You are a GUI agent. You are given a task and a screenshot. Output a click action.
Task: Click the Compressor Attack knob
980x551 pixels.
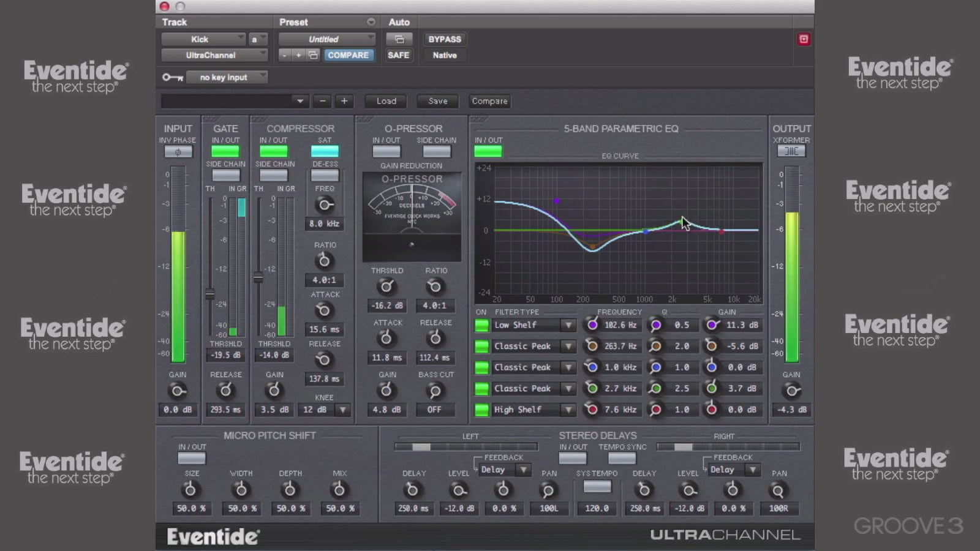pyautogui.click(x=324, y=310)
